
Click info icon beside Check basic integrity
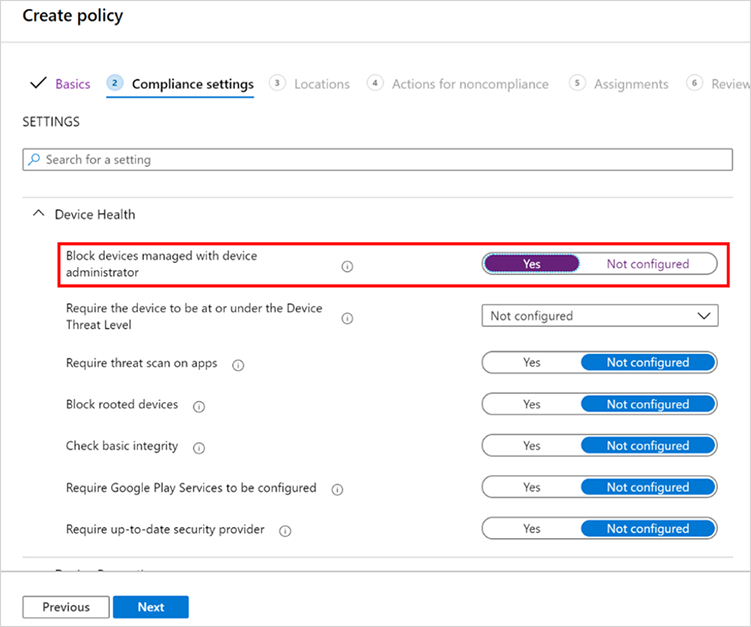199,448
